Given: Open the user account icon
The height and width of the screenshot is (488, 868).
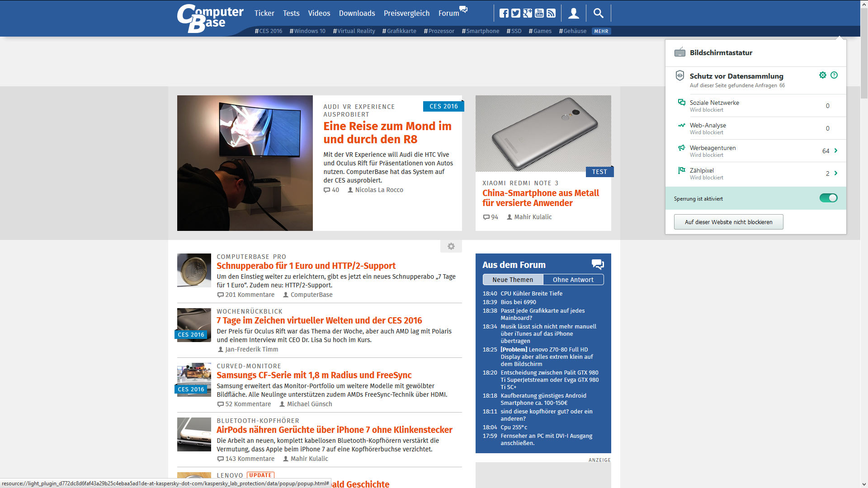Looking at the screenshot, I should coord(573,13).
